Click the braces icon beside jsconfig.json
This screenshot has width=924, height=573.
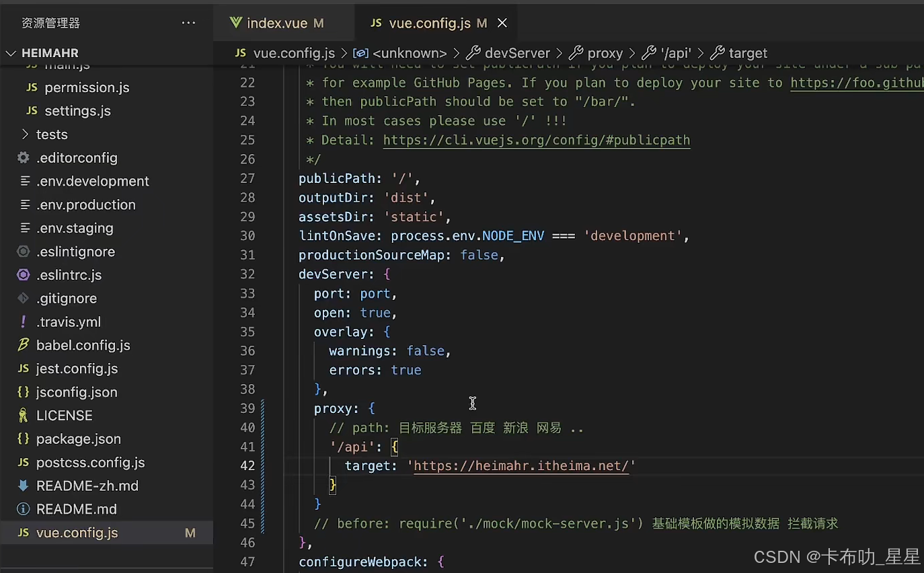[x=24, y=392]
